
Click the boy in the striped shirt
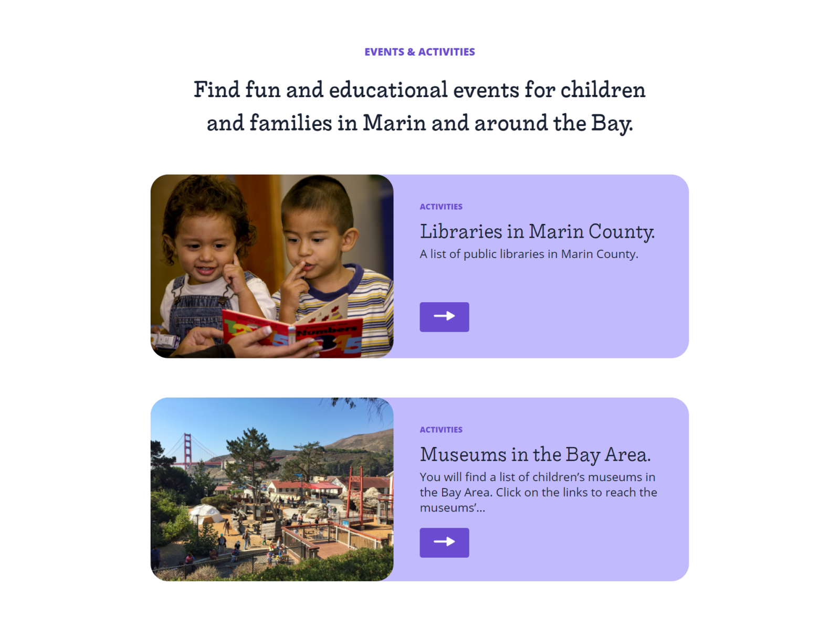[331, 262]
